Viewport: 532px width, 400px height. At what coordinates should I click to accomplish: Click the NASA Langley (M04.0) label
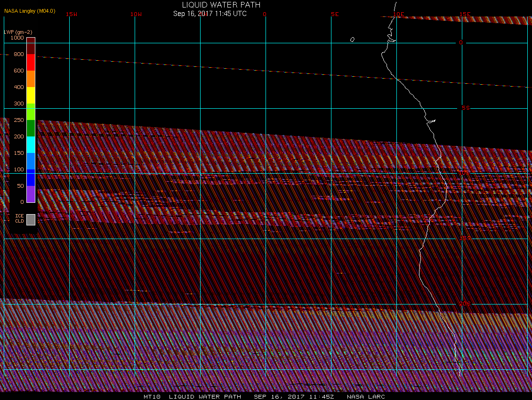[x=30, y=11]
